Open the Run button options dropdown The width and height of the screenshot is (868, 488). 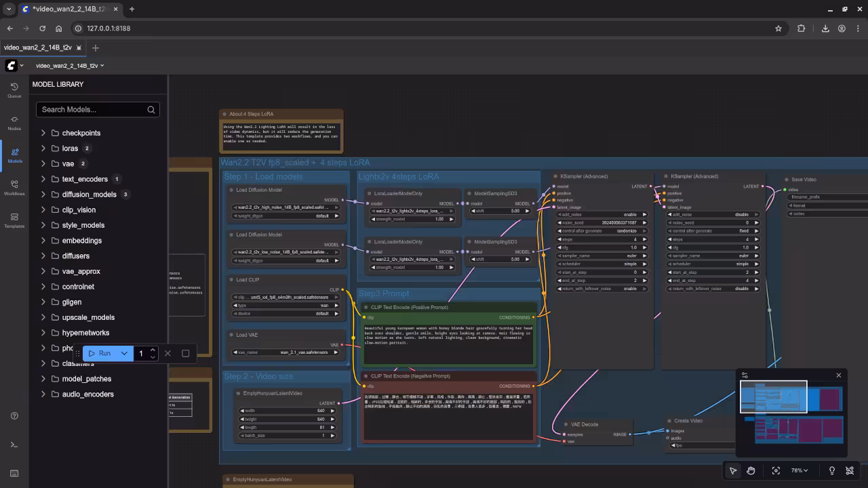(x=124, y=353)
